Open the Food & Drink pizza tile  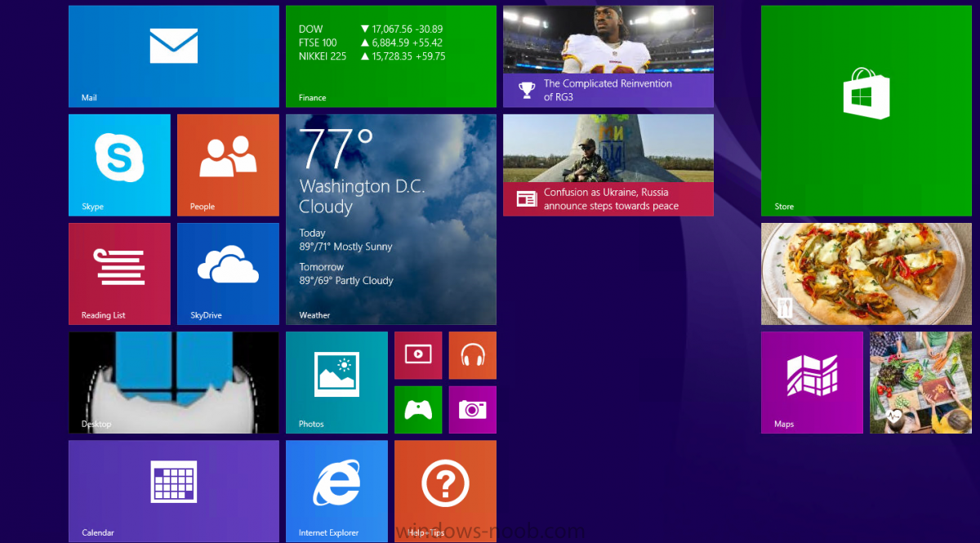[866, 274]
